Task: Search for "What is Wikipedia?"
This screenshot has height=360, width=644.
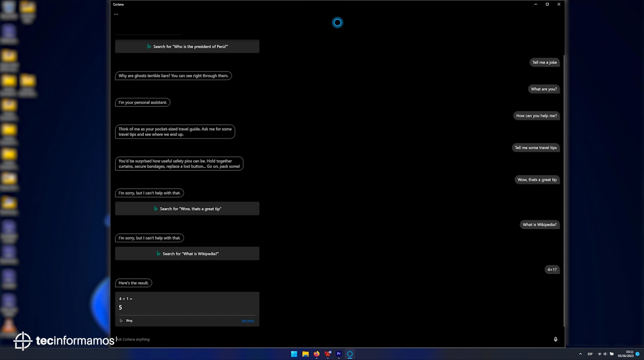Action: (x=187, y=254)
